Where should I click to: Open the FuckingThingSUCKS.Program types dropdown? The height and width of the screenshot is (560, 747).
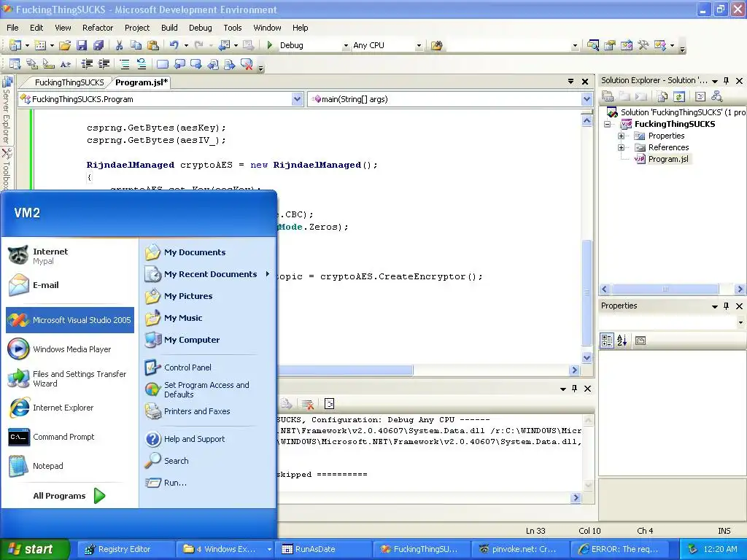coord(298,99)
